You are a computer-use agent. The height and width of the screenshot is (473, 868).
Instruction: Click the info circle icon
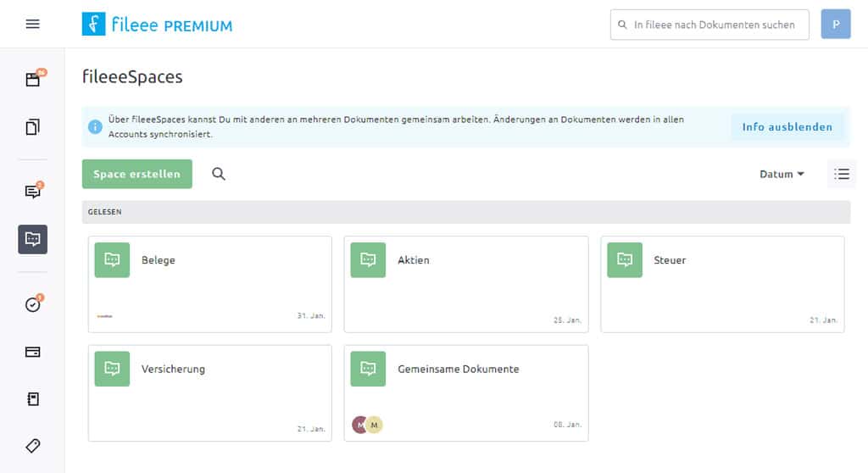[95, 127]
